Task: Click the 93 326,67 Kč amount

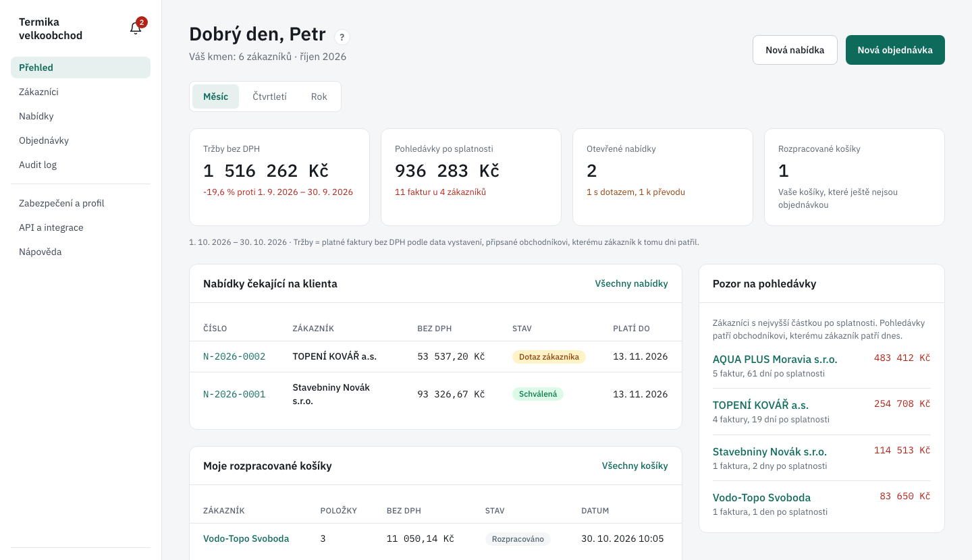Action: point(451,394)
